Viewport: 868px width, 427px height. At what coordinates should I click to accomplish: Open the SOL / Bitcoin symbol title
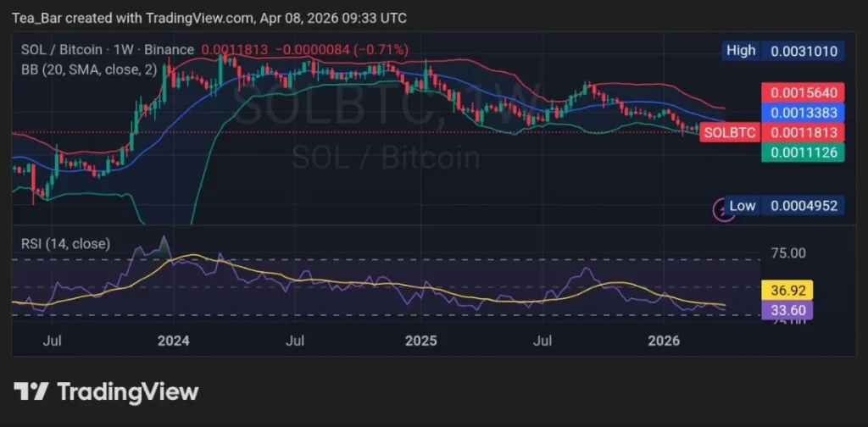(x=59, y=50)
